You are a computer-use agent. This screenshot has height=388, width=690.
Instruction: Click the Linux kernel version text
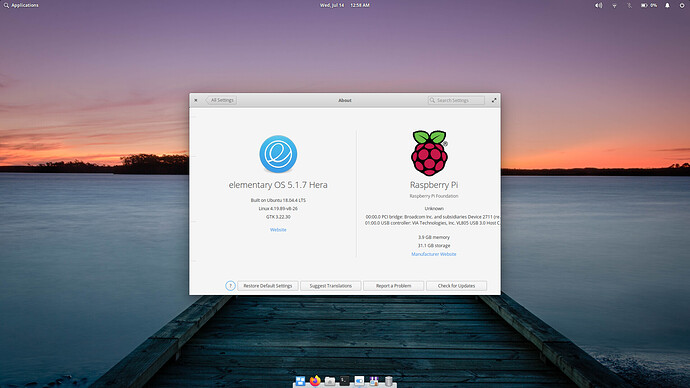tap(278, 209)
